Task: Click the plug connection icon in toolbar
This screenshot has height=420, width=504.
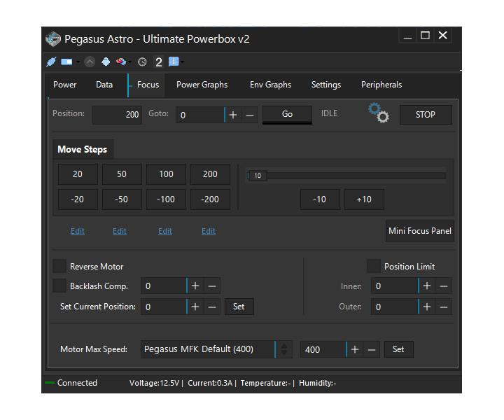Action: 51,62
